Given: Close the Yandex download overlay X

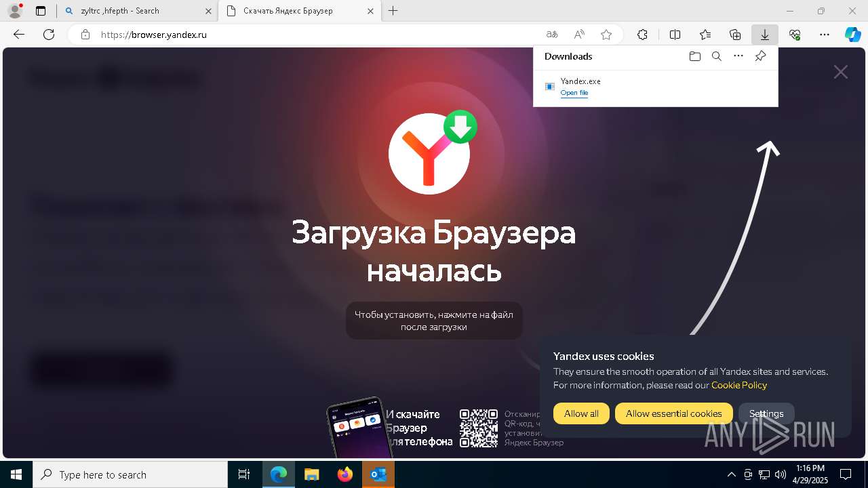Looking at the screenshot, I should click(x=841, y=72).
